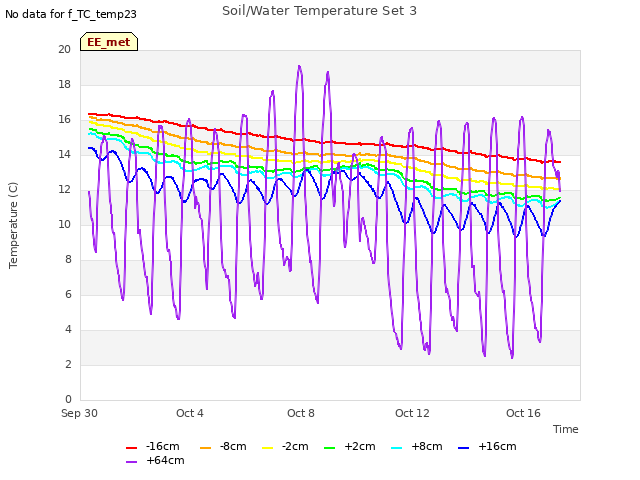Select the -16cm legend label
This screenshot has height=480, width=640.
point(162,447)
